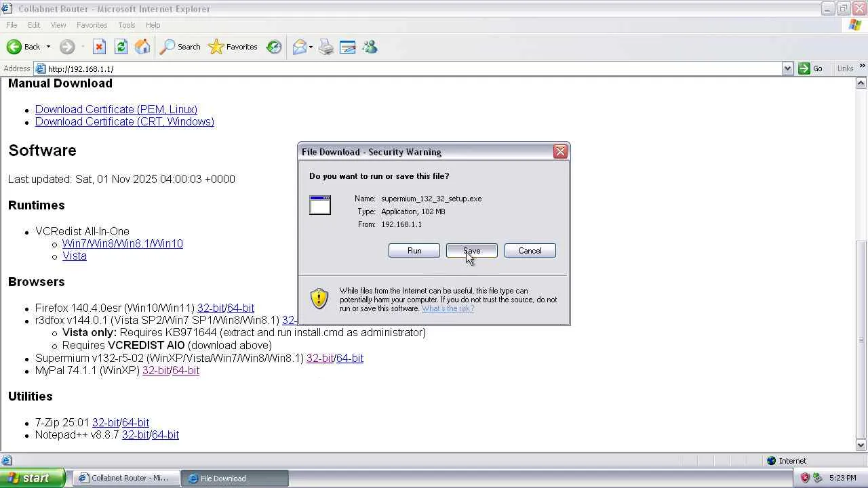Click the page scrollbar up arrow

tap(861, 83)
